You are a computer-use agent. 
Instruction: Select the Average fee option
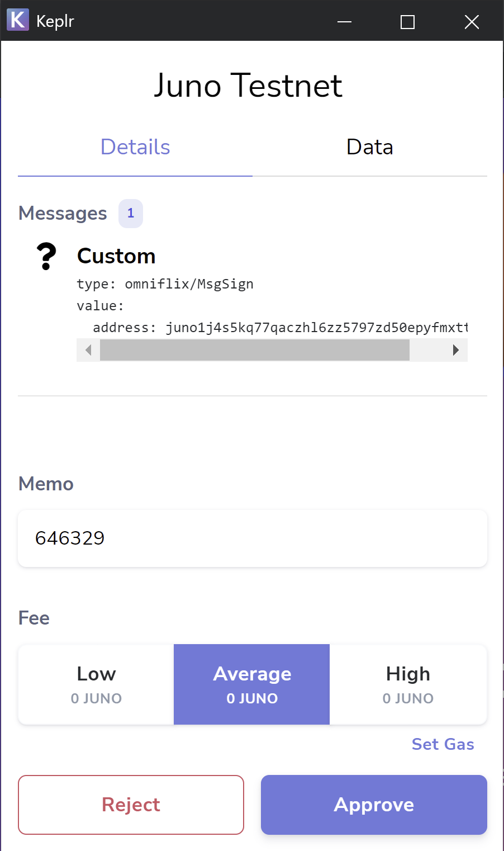coord(252,684)
